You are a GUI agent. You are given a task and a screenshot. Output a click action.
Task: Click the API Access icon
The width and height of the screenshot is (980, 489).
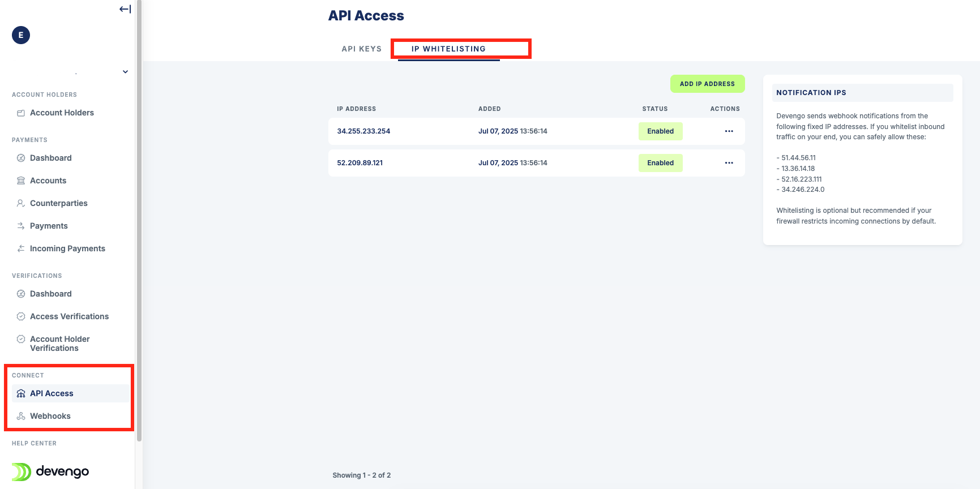point(21,393)
